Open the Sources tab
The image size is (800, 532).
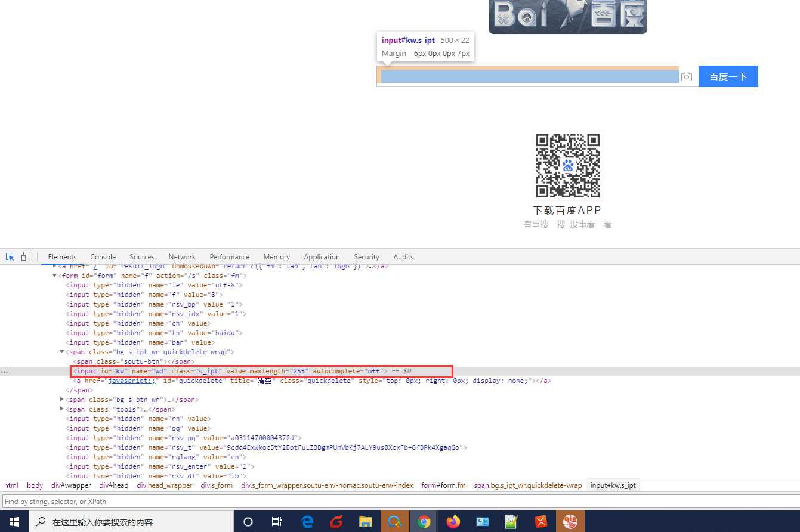(142, 257)
